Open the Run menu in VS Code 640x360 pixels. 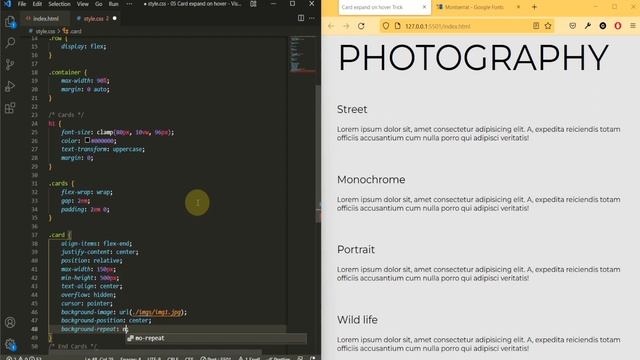coord(113,4)
